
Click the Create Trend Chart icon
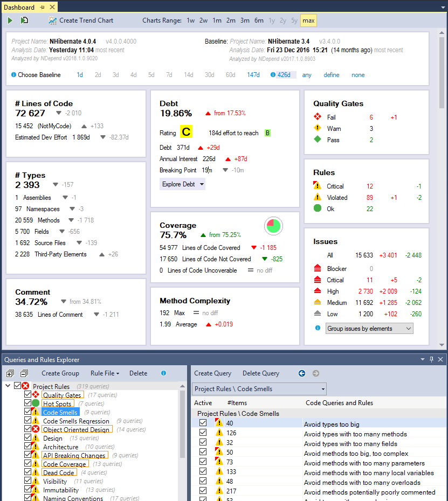pos(52,20)
